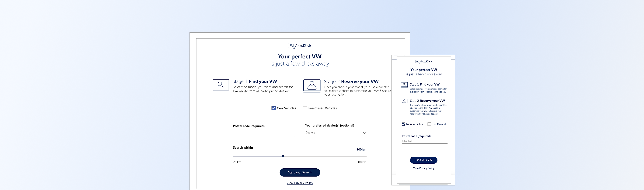
Task: Click the VolksKlick logo on desktop mockup
Action: [x=300, y=46]
